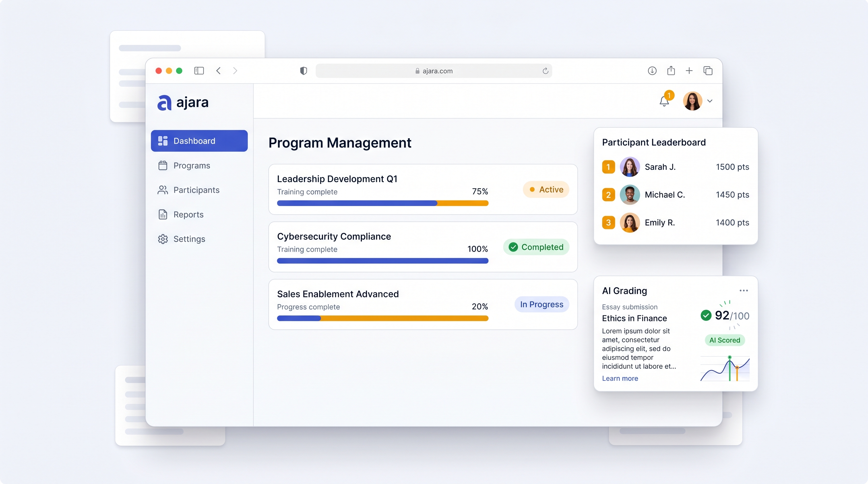
Task: Expand the profile menu chevron
Action: tap(710, 101)
